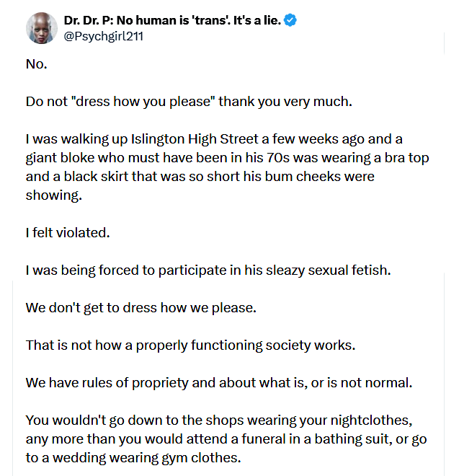Click the line ending 'wearing gym clothes.'
Viewport: 459px width, 476px height.
133,458
